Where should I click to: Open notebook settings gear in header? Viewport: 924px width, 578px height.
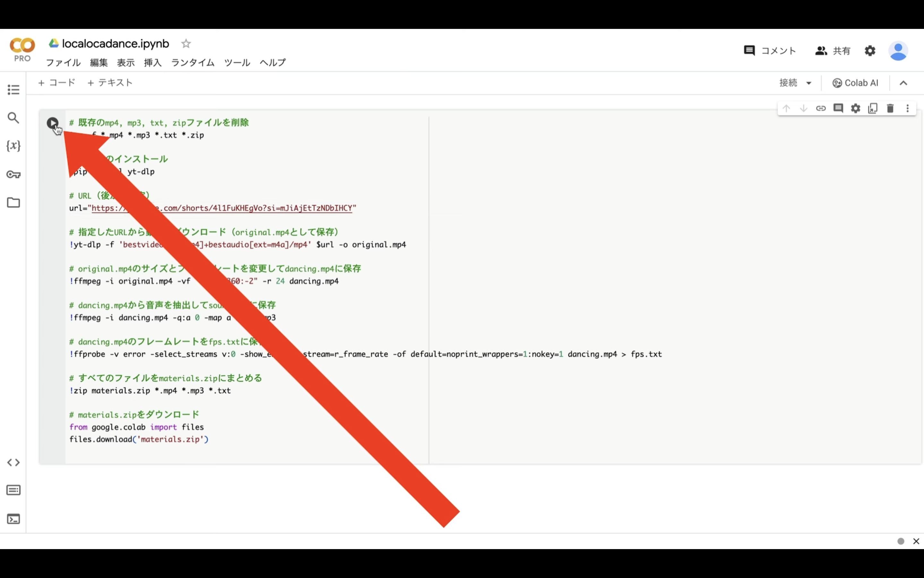tap(870, 50)
